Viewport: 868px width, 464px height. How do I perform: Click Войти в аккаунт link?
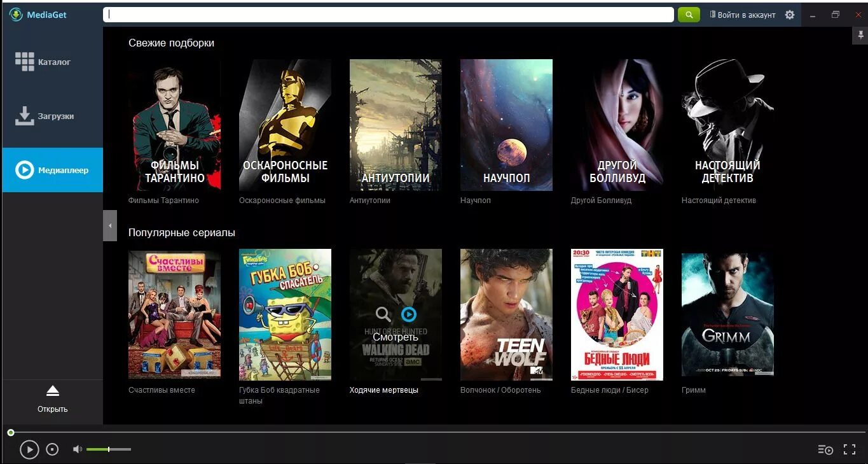coord(743,15)
